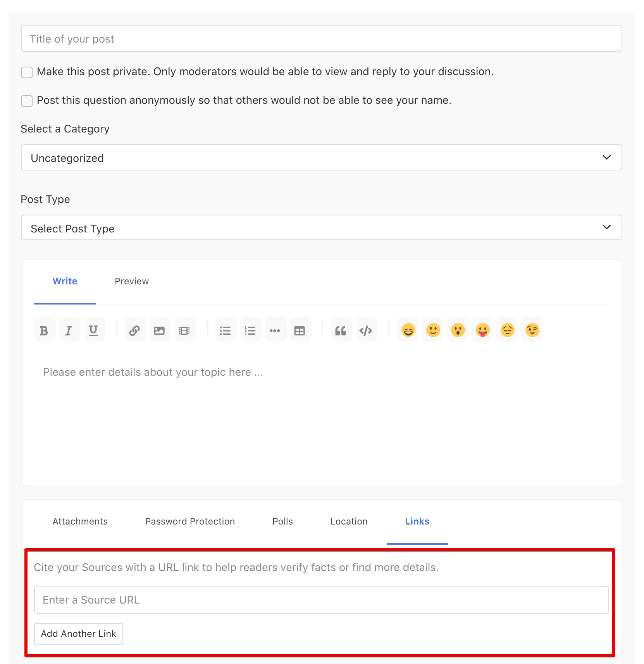
Task: Switch to the Preview tab
Action: click(132, 281)
